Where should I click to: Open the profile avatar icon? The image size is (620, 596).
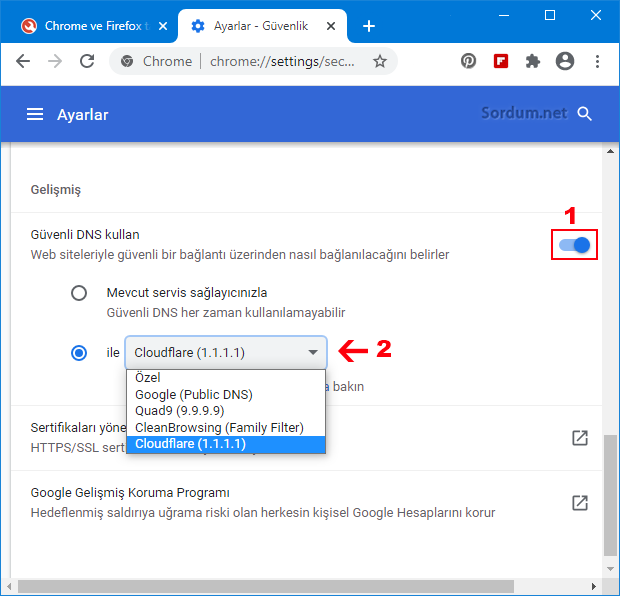tap(565, 61)
